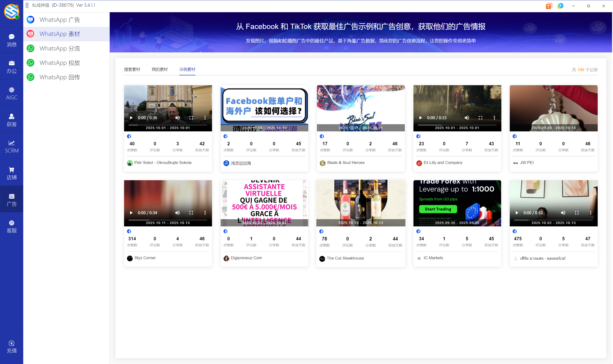Click the IC Markets advertiser name

point(433,258)
